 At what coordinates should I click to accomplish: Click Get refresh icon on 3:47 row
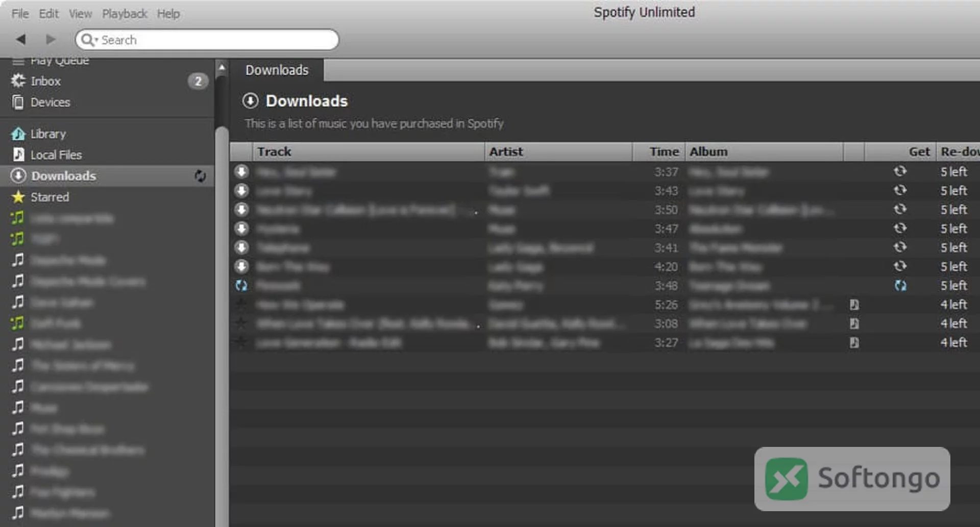(900, 228)
